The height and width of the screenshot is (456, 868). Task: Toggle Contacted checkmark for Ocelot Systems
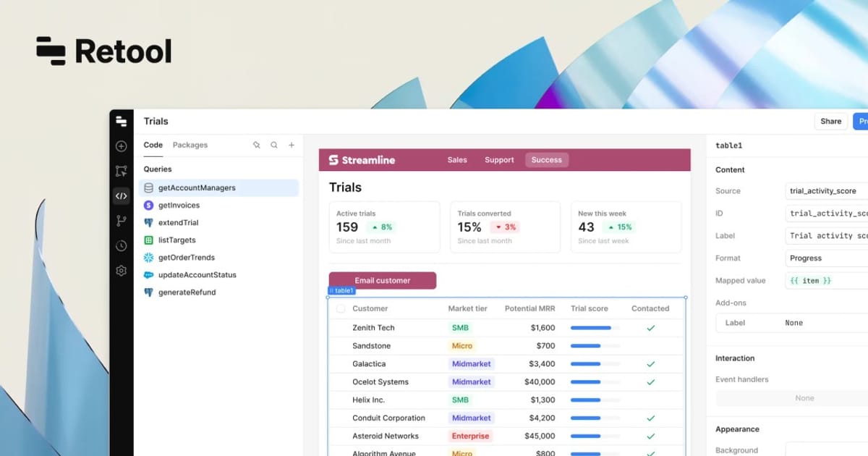650,382
